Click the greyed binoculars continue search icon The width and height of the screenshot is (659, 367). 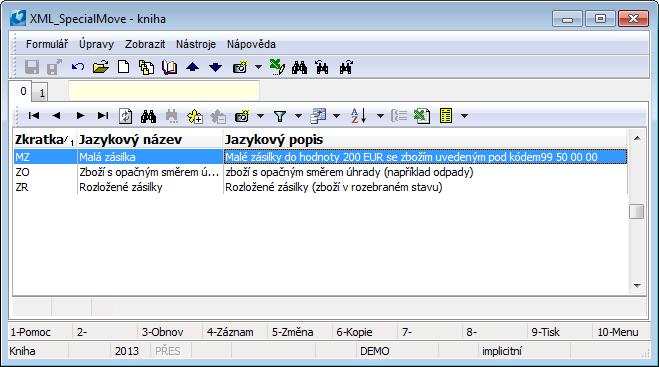[171, 116]
